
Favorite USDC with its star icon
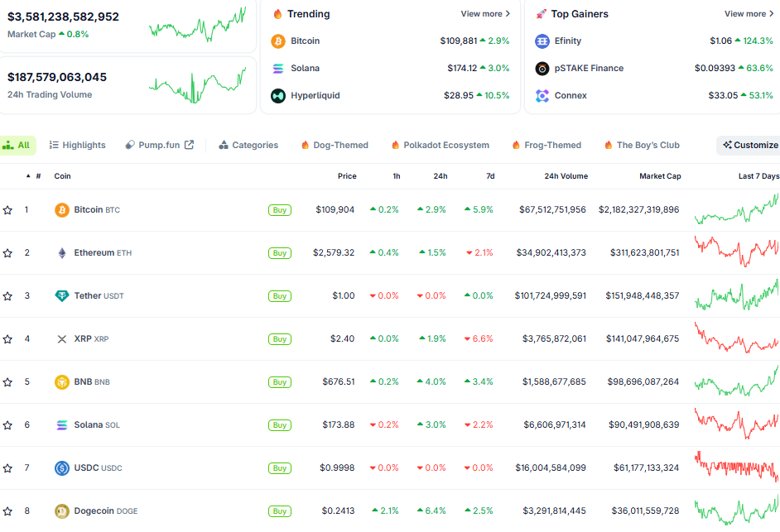point(7,468)
